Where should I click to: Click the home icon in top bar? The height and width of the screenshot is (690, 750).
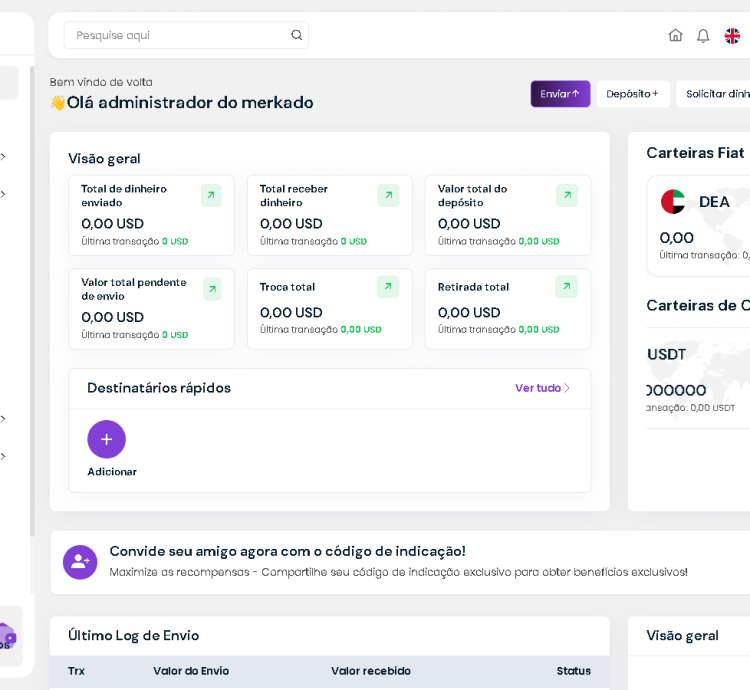click(x=675, y=35)
